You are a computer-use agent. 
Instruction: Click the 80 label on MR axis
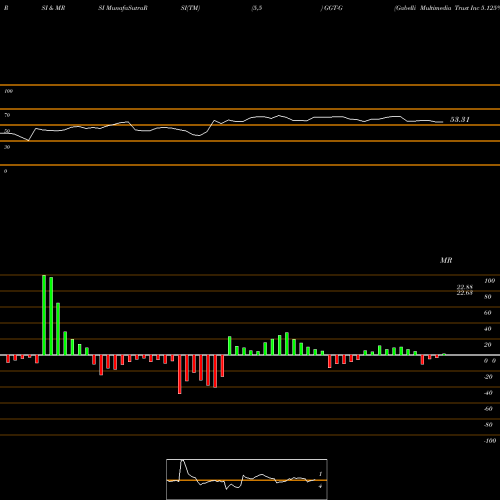488,297
